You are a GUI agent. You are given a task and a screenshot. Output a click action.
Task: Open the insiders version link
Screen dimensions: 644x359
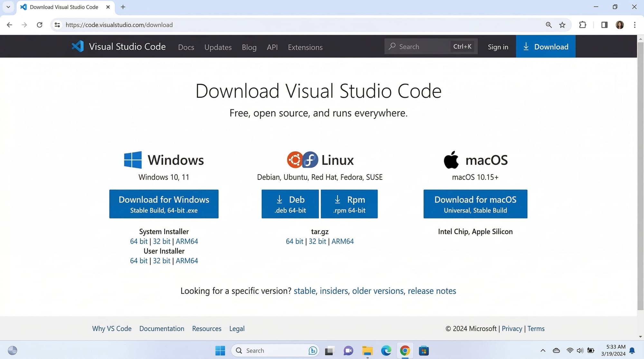[x=334, y=291]
